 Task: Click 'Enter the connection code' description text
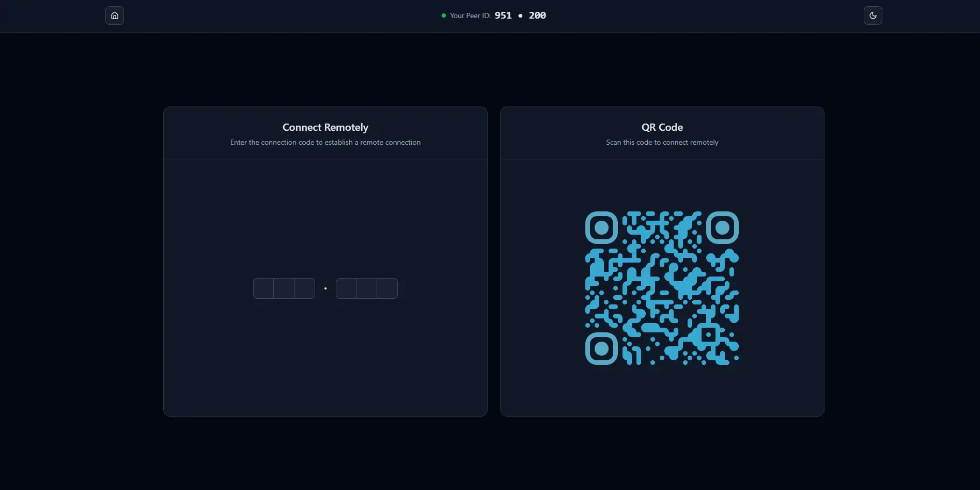click(x=325, y=142)
